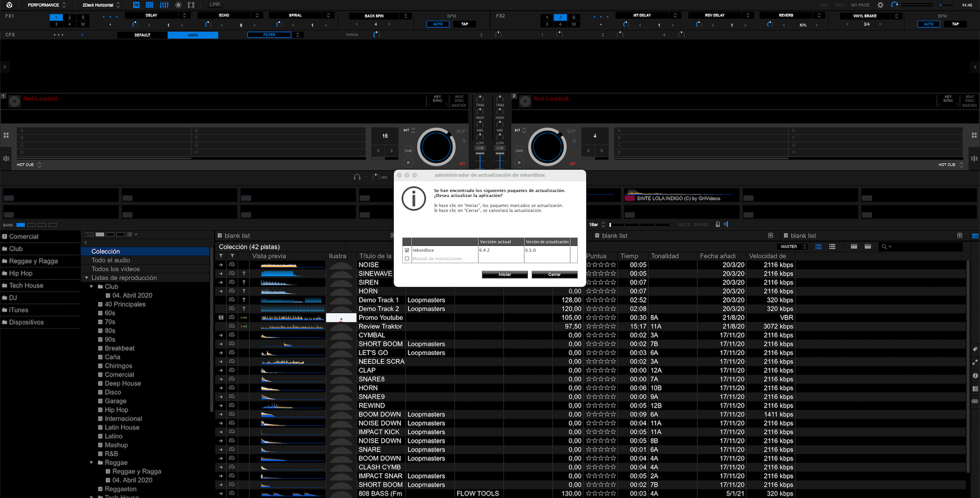Viewport: 980px width, 498px height.
Task: Open the info panel icon on right sidebar
Action: pyautogui.click(x=975, y=376)
